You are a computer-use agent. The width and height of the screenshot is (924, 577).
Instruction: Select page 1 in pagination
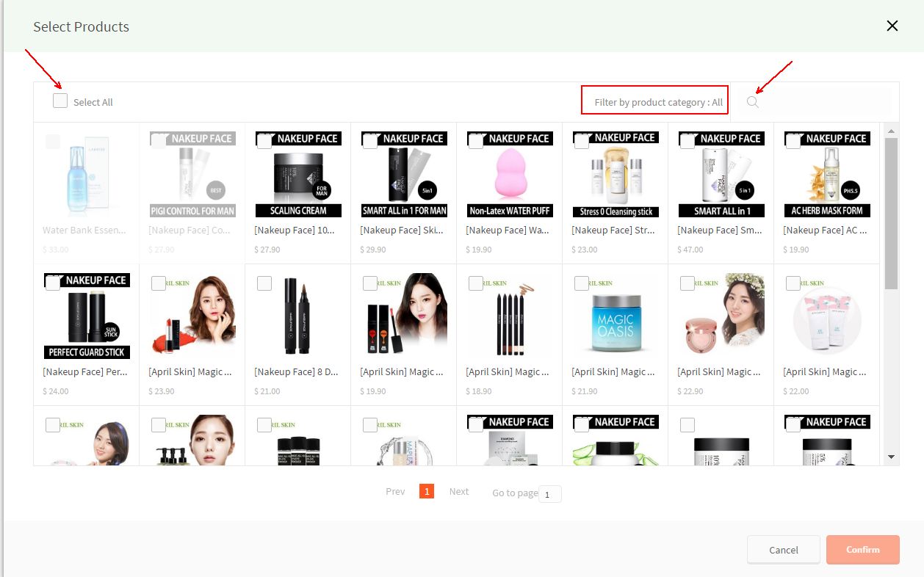(427, 491)
